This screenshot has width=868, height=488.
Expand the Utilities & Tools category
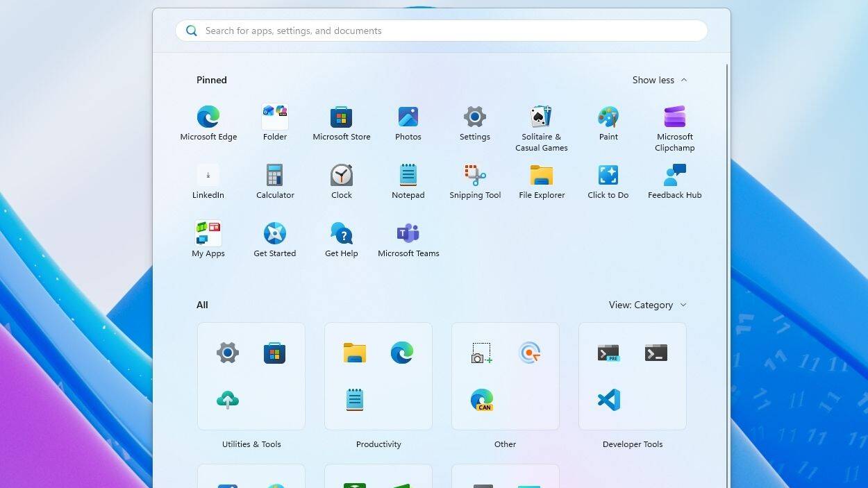pyautogui.click(x=251, y=444)
